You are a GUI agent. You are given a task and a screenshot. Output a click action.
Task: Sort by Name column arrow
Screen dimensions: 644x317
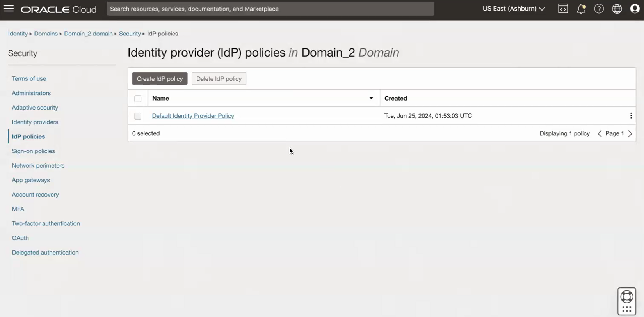[371, 98]
